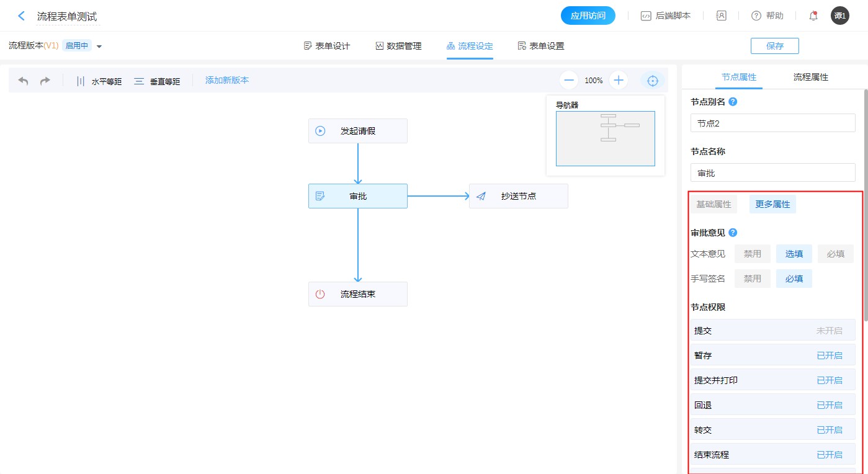Image resolution: width=868 pixels, height=474 pixels.
Task: Click the 保存 button
Action: tap(774, 46)
